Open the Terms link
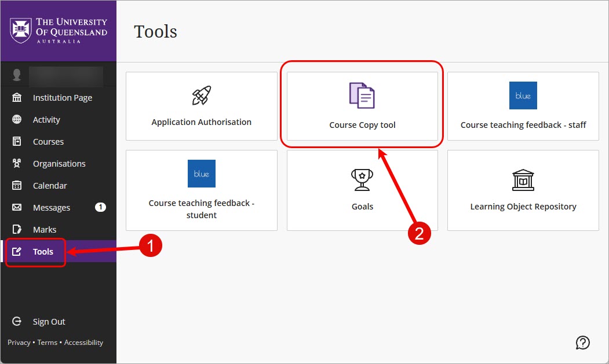609x364 pixels. (x=48, y=342)
